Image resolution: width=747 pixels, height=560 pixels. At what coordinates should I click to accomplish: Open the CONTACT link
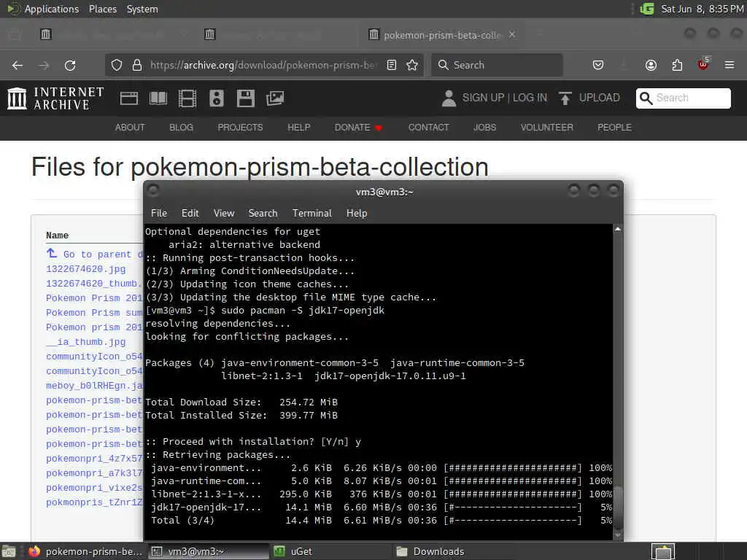pyautogui.click(x=429, y=128)
